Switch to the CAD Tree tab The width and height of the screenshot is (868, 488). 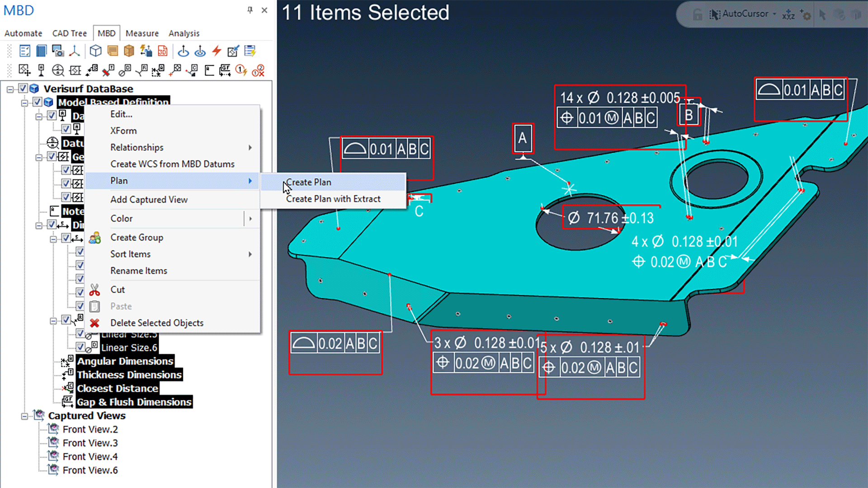(x=69, y=33)
